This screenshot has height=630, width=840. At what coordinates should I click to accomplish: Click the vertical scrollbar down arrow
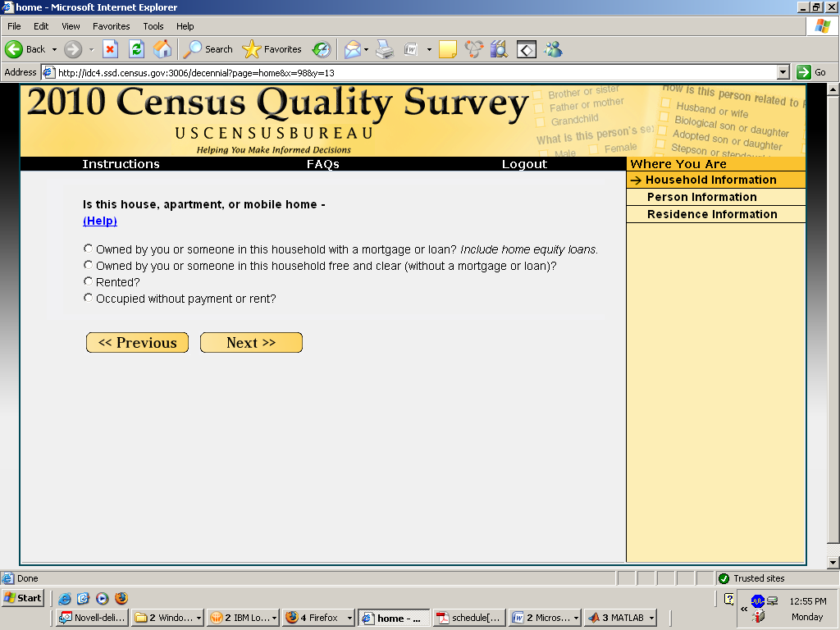tap(833, 562)
